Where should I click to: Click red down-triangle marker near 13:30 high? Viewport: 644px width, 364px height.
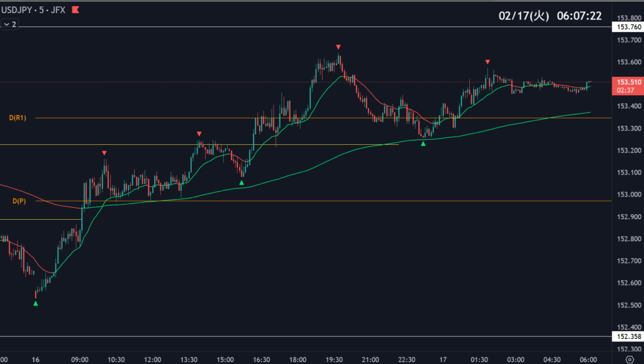coord(199,134)
